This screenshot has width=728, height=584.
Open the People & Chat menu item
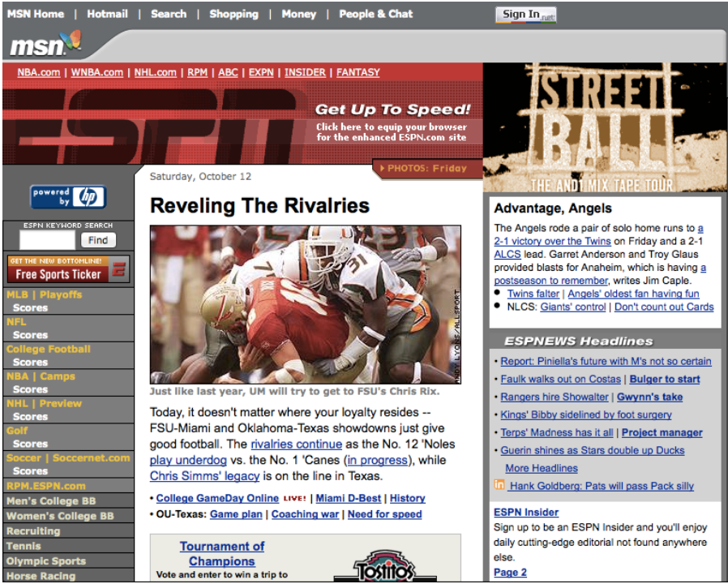click(375, 14)
